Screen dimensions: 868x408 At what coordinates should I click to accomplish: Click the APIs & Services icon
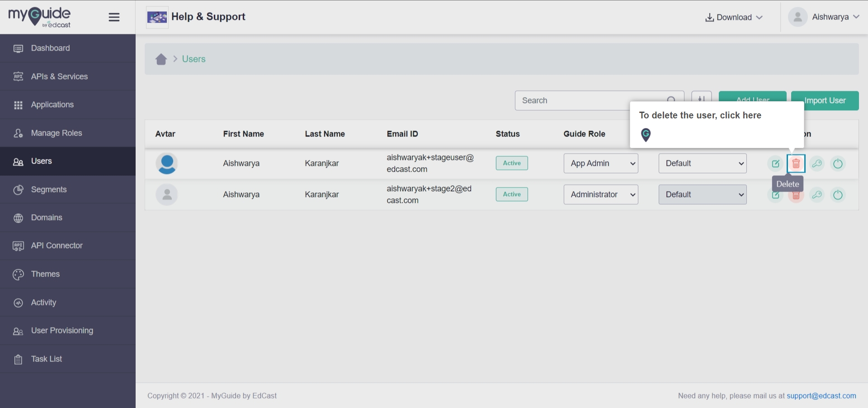18,76
